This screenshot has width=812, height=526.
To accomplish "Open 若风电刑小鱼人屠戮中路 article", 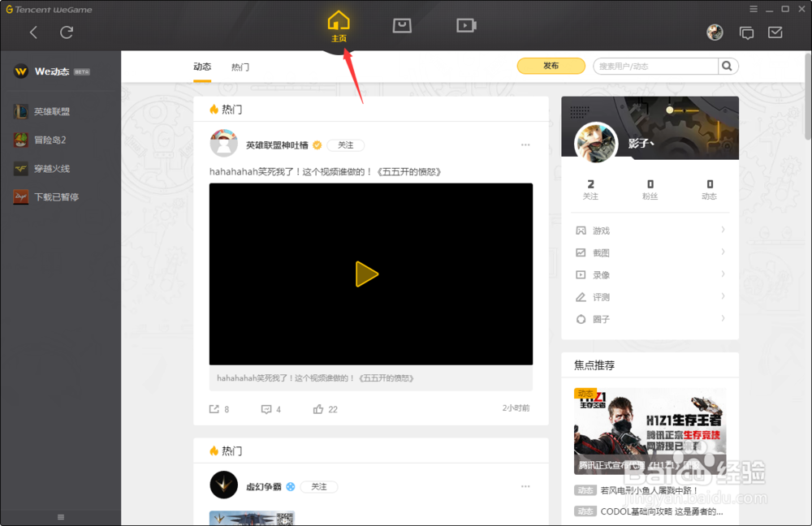I will [x=649, y=490].
